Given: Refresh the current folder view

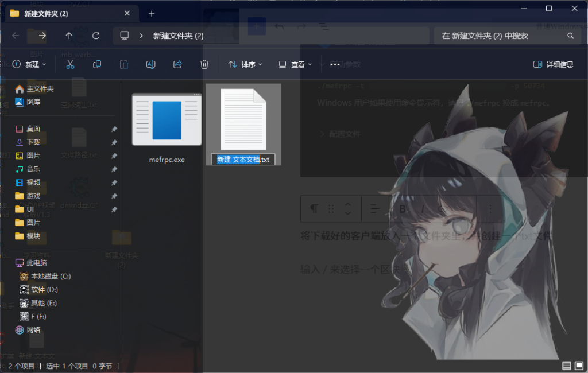Looking at the screenshot, I should (x=96, y=36).
